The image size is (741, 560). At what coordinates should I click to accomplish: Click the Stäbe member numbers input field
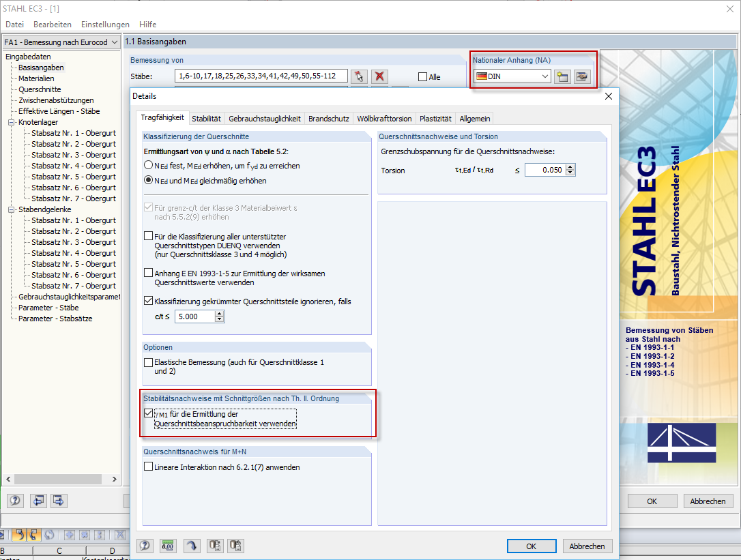[x=261, y=76]
